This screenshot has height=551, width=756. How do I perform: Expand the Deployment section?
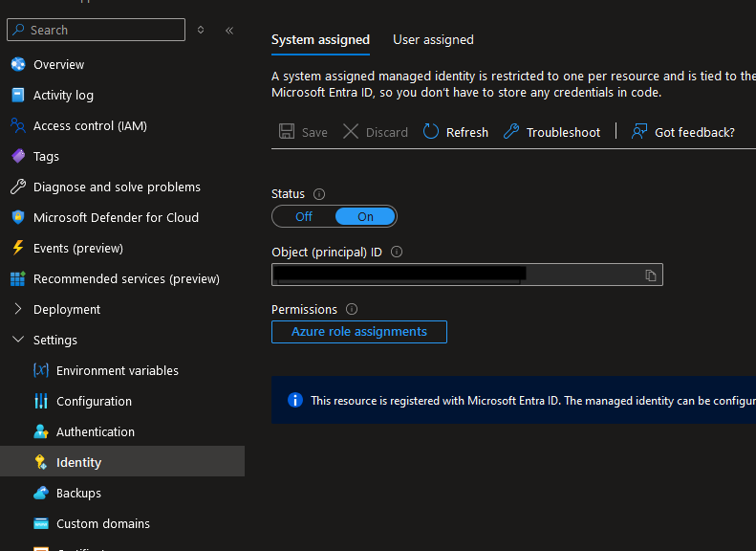17,309
